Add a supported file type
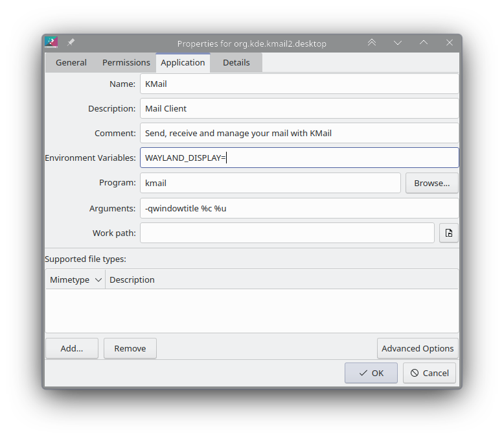504x439 pixels. (72, 348)
